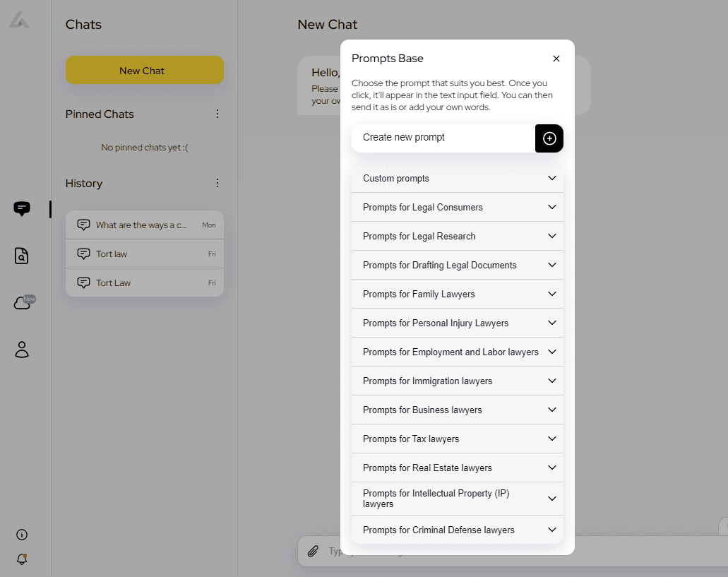Viewport: 728px width, 577px height.
Task: Expand Prompts for Business lawyers
Action: click(x=458, y=410)
